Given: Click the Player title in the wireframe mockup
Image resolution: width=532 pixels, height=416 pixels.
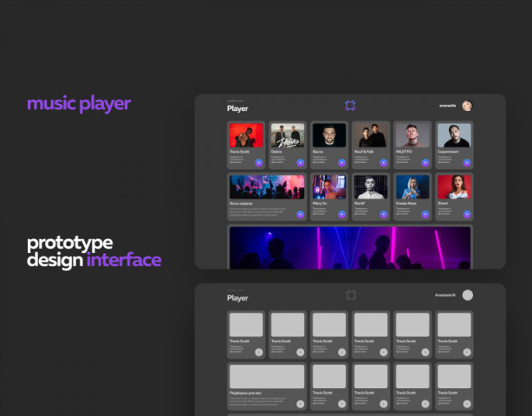Looking at the screenshot, I should click(237, 298).
